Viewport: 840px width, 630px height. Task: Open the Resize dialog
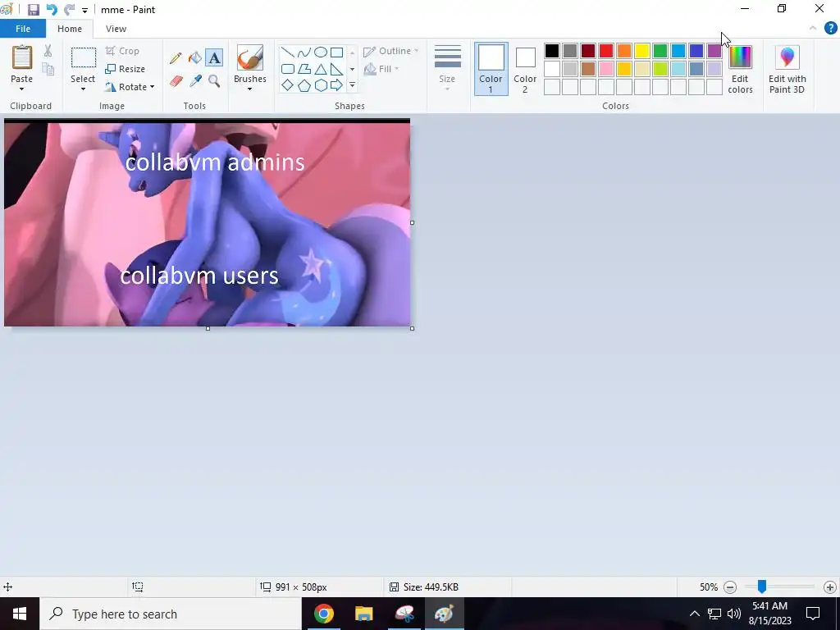(126, 69)
